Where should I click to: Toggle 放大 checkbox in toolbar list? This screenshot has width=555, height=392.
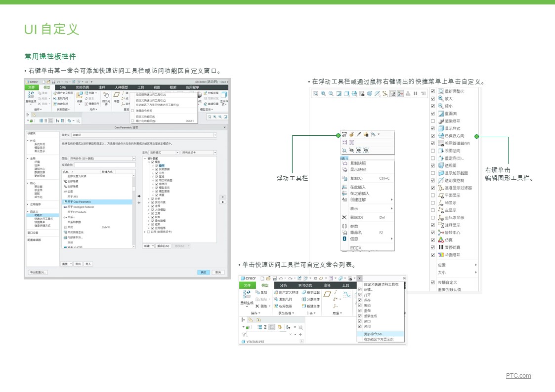click(x=432, y=99)
